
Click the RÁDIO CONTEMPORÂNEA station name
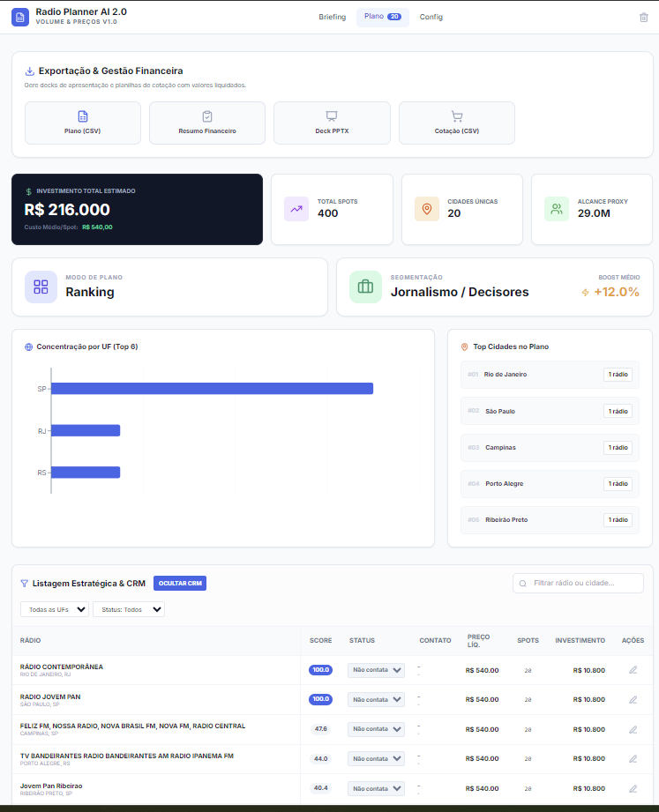click(x=62, y=667)
